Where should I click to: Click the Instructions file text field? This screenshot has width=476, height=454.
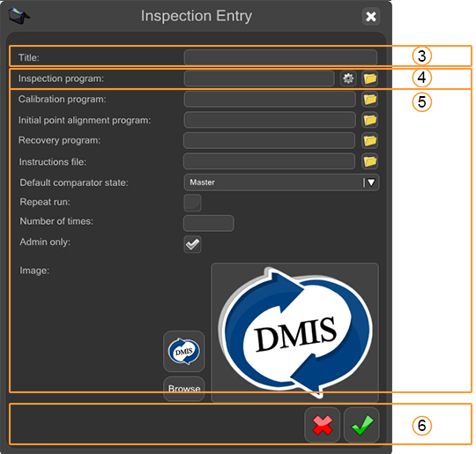pyautogui.click(x=269, y=161)
